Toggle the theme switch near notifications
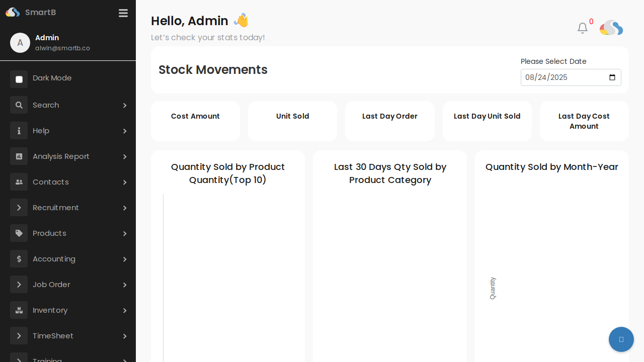The image size is (644, 362). coord(611,28)
